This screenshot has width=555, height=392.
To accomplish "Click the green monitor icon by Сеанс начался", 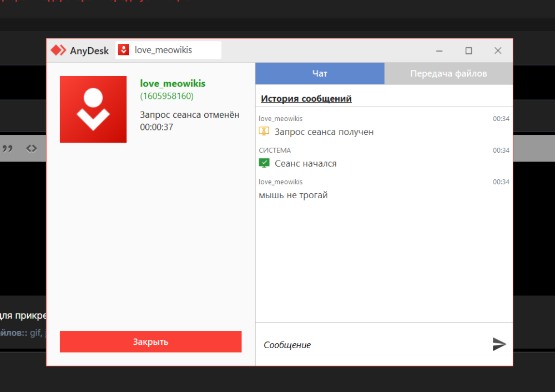I will tap(264, 163).
